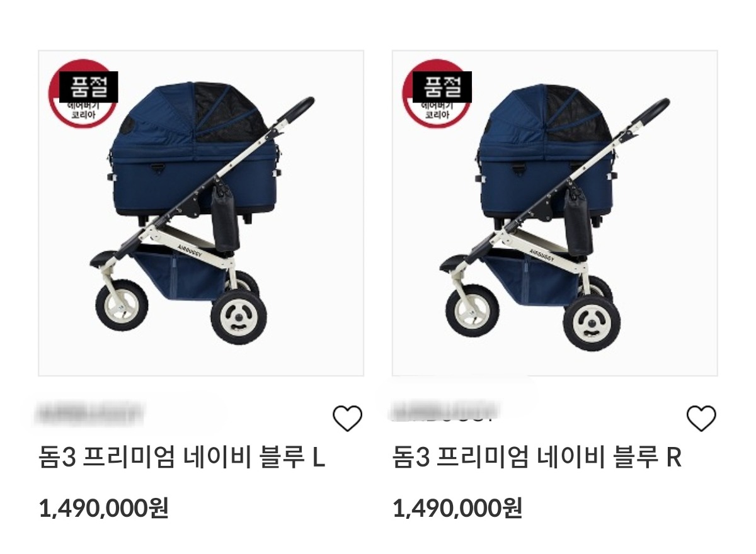The width and height of the screenshot is (756, 554).
Task: Open the 돔3 프리미엄 네이비 블루 L title link
Action: (182, 458)
